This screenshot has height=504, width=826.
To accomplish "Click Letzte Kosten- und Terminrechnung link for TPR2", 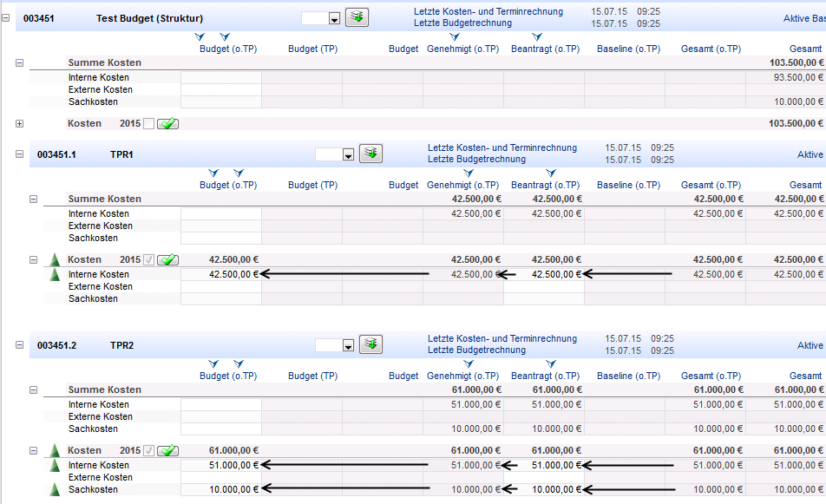I will point(502,338).
